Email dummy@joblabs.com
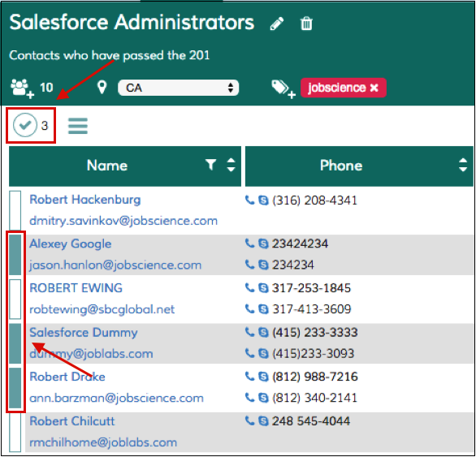This screenshot has height=457, width=476. click(x=91, y=354)
